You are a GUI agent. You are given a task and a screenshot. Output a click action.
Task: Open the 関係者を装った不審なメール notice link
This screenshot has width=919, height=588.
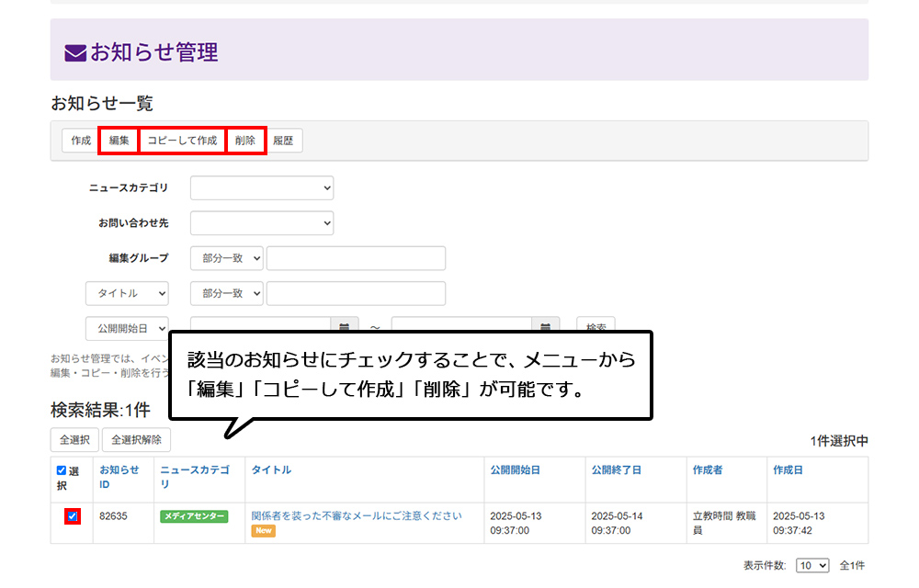point(357,515)
